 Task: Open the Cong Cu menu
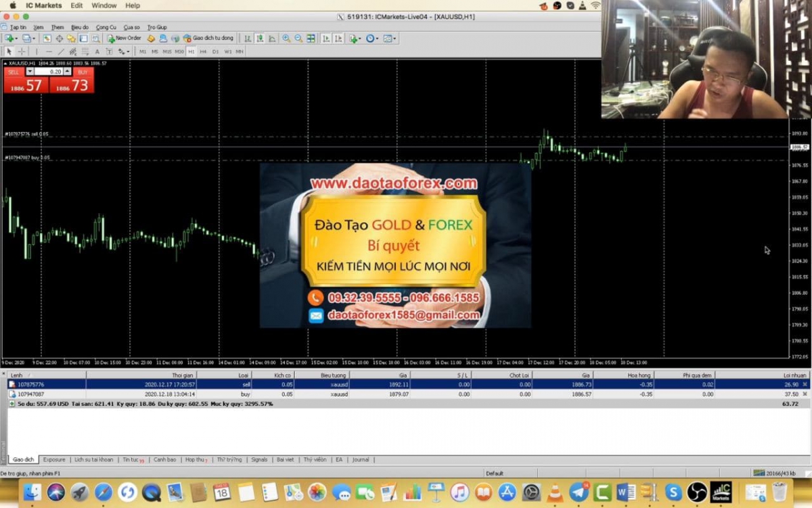pos(106,27)
